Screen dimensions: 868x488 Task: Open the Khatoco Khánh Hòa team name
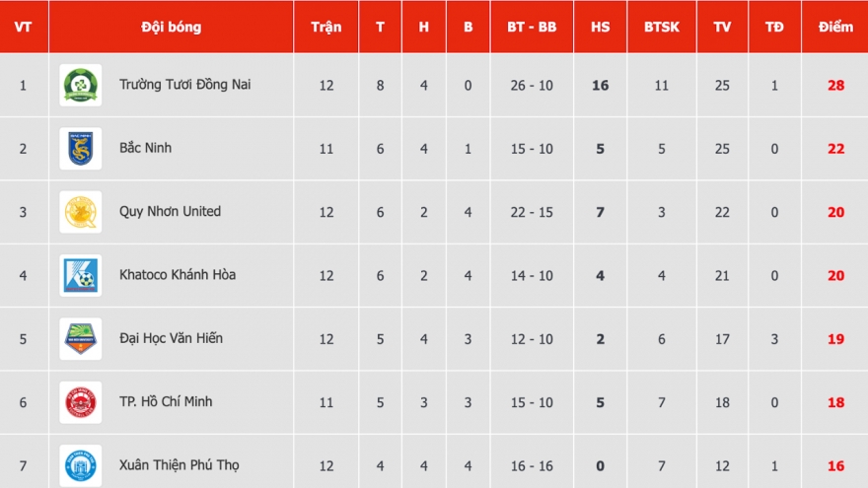(179, 274)
